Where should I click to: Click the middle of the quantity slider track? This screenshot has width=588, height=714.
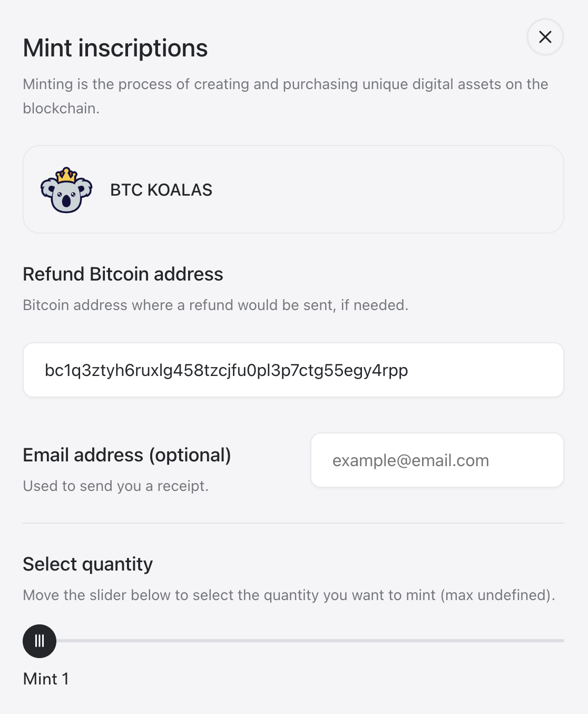[310, 641]
